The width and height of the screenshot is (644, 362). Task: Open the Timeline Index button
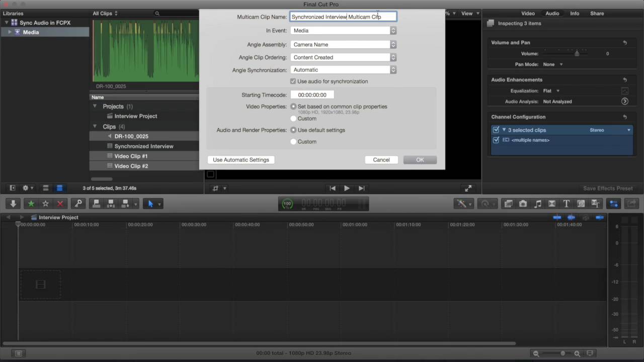click(x=18, y=353)
